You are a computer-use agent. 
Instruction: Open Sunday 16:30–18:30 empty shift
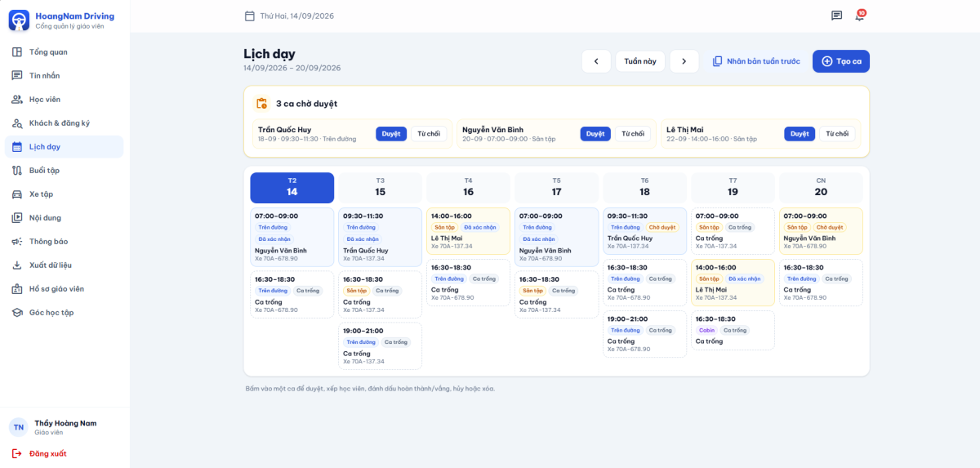click(821, 283)
